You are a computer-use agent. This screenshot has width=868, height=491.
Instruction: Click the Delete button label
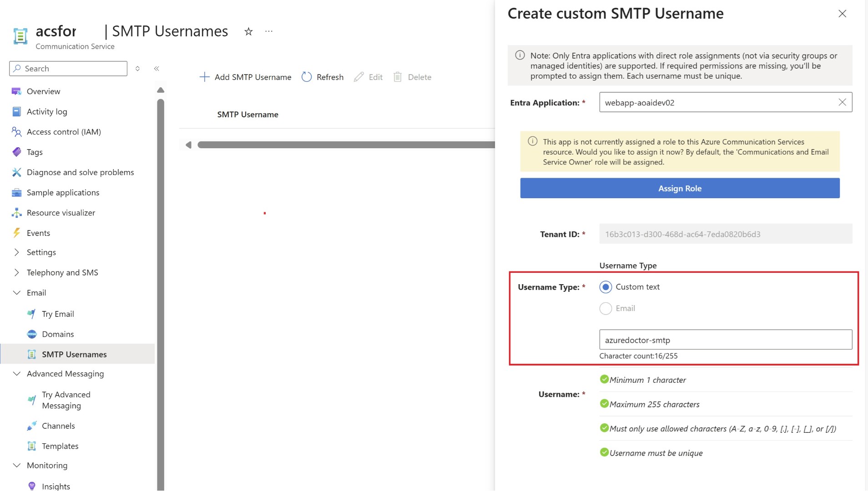[x=419, y=77]
